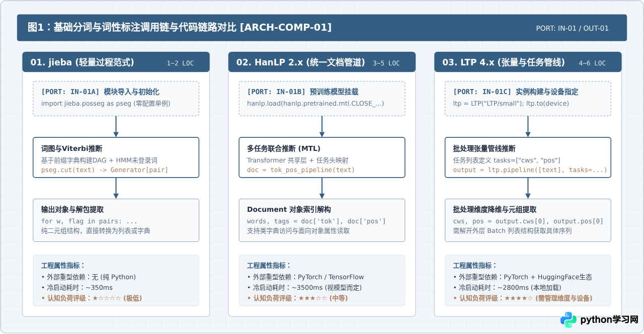644x334 pixels.
Task: Click the 'PORT: IN-01 / OUT-01' label
Action: click(572, 28)
